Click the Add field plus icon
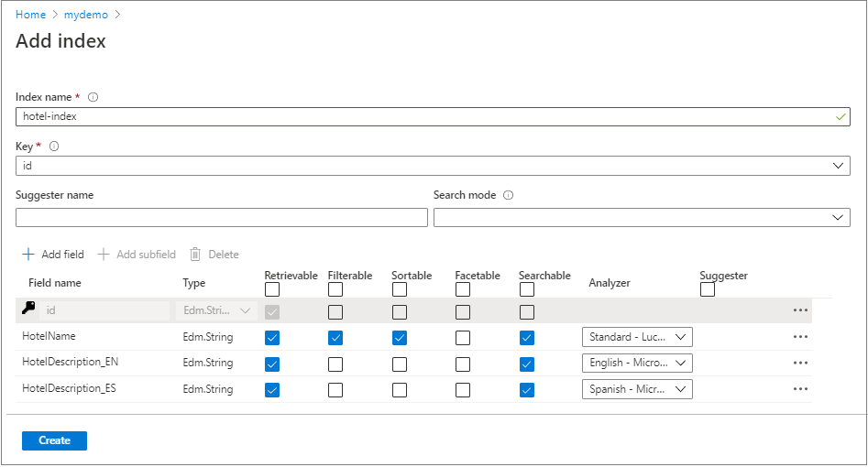Viewport: 868px width, 467px height. [27, 255]
